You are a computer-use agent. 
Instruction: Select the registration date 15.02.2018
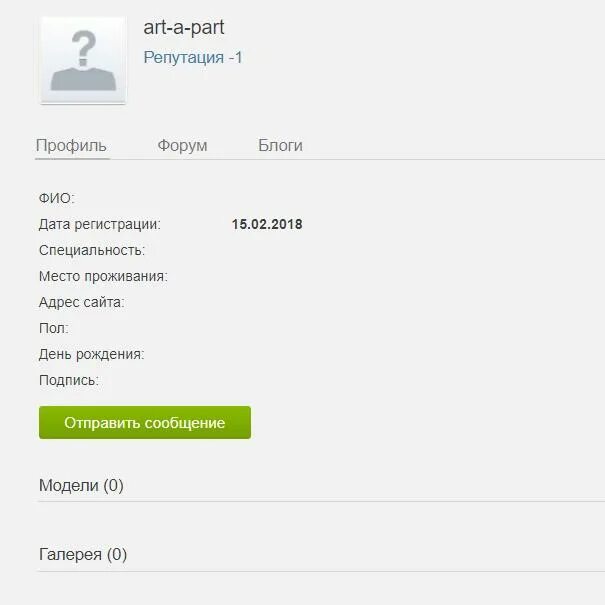coord(267,224)
